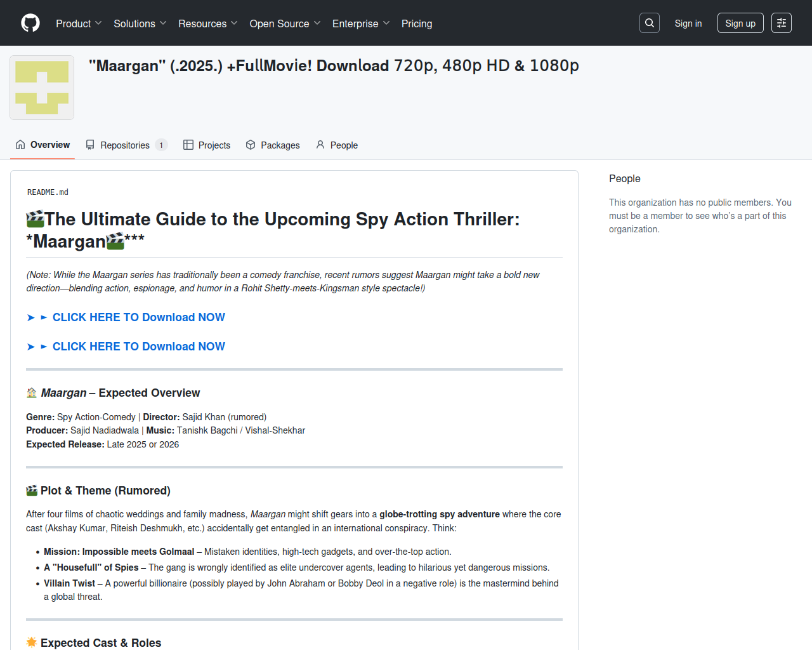Image resolution: width=812 pixels, height=650 pixels.
Task: Click the Repositories tab icon
Action: point(90,145)
